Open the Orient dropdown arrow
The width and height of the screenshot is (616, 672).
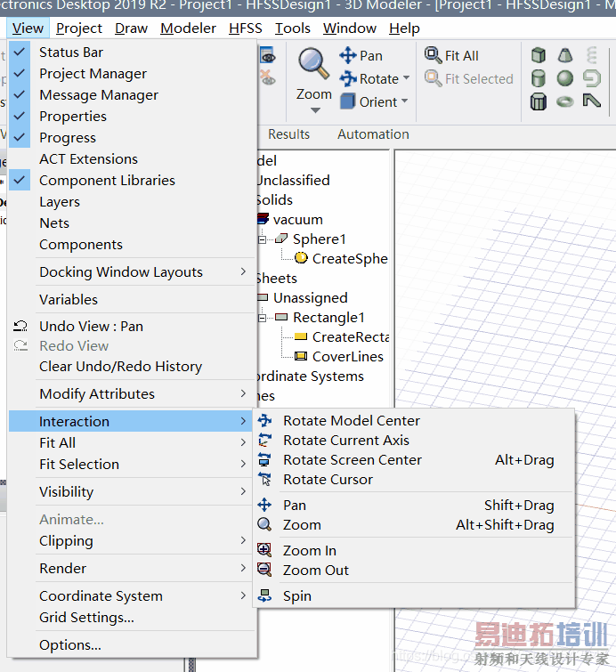pyautogui.click(x=404, y=101)
